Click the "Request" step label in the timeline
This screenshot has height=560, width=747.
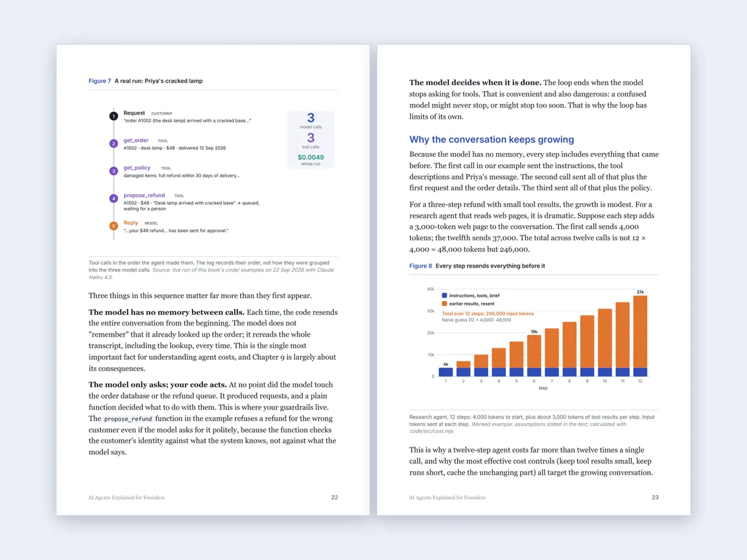tap(134, 113)
